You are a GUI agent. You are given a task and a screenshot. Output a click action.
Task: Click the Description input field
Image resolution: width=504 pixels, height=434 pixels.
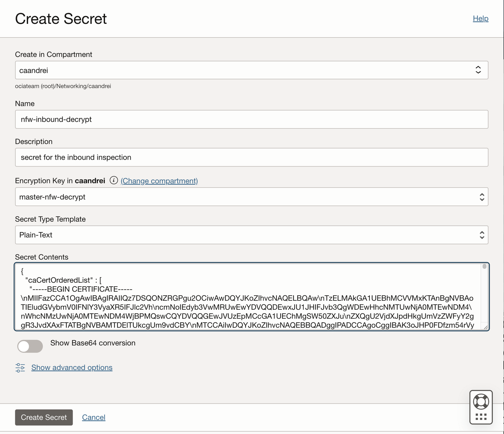pos(251,157)
